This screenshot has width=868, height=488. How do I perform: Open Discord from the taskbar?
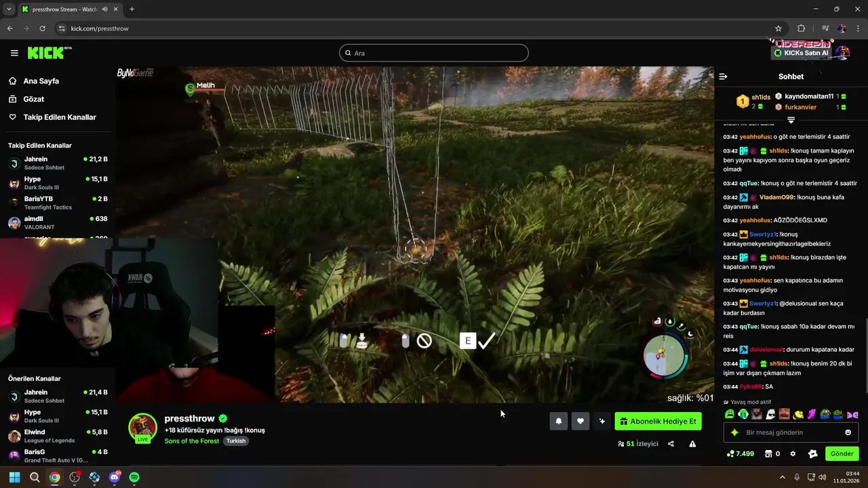(115, 477)
